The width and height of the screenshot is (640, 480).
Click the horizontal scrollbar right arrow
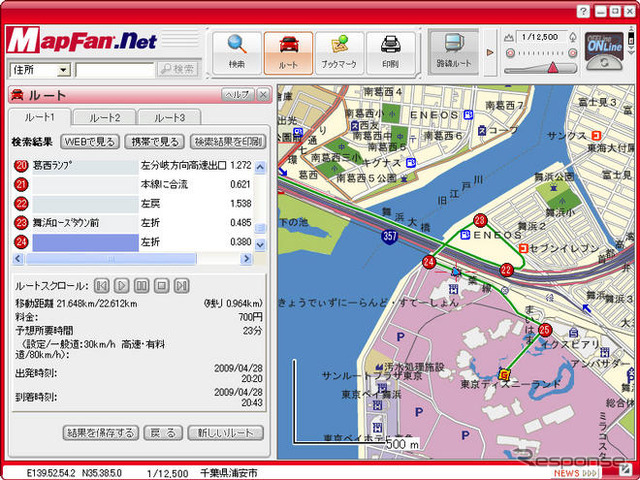(x=246, y=259)
